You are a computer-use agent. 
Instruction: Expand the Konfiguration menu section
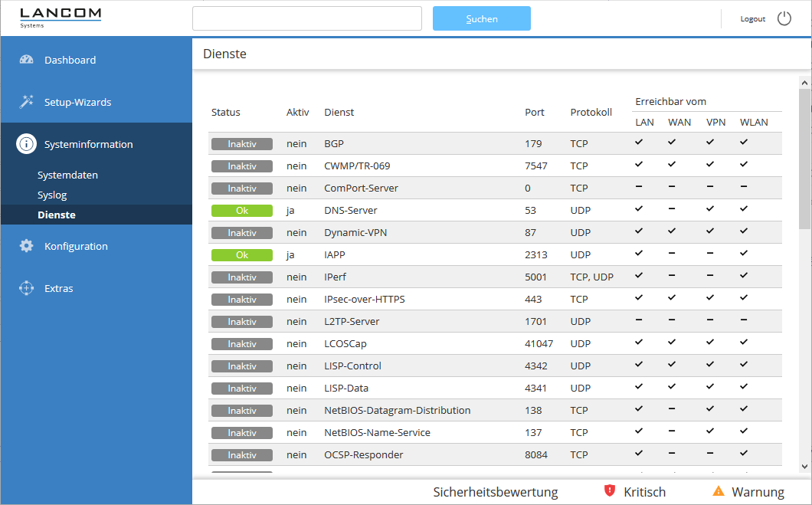(x=76, y=246)
